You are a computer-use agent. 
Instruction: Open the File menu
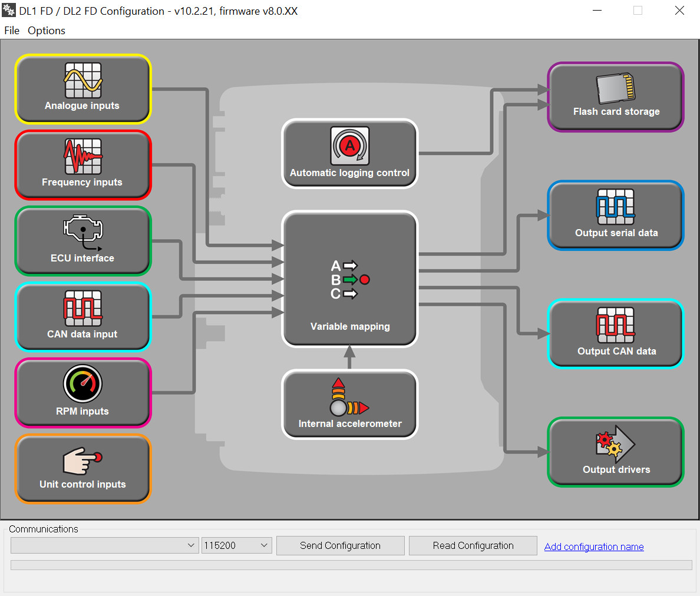click(12, 31)
